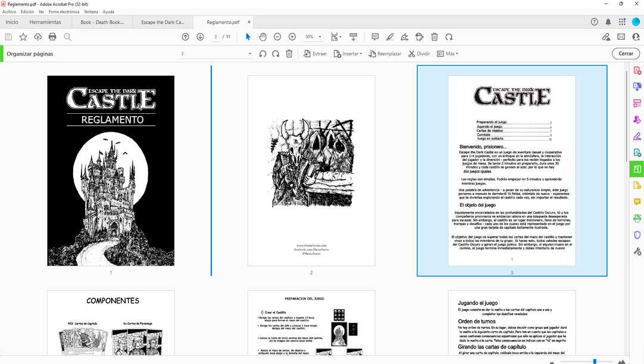Open the zoom percentage dropdown
The width and height of the screenshot is (644, 364).
320,37
